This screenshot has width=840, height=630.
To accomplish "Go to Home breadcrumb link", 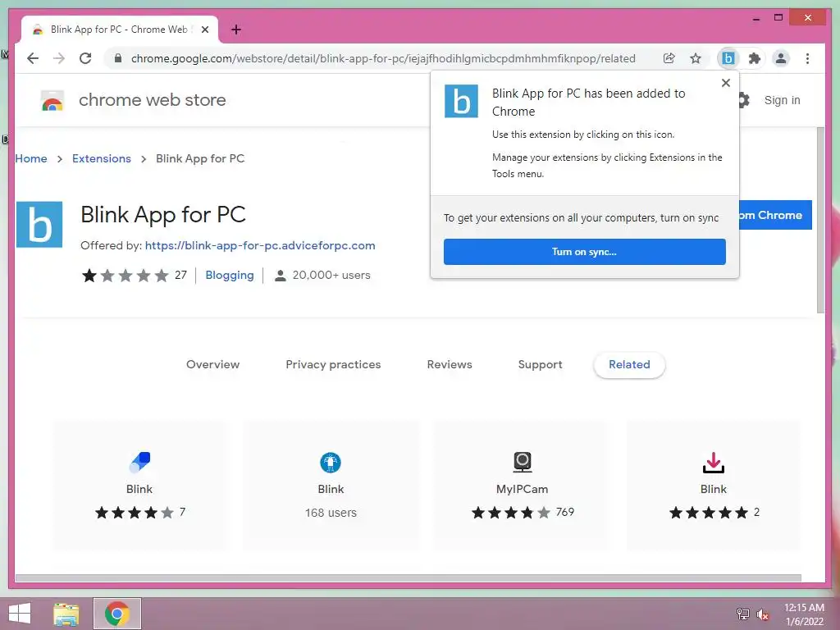I will [x=31, y=158].
